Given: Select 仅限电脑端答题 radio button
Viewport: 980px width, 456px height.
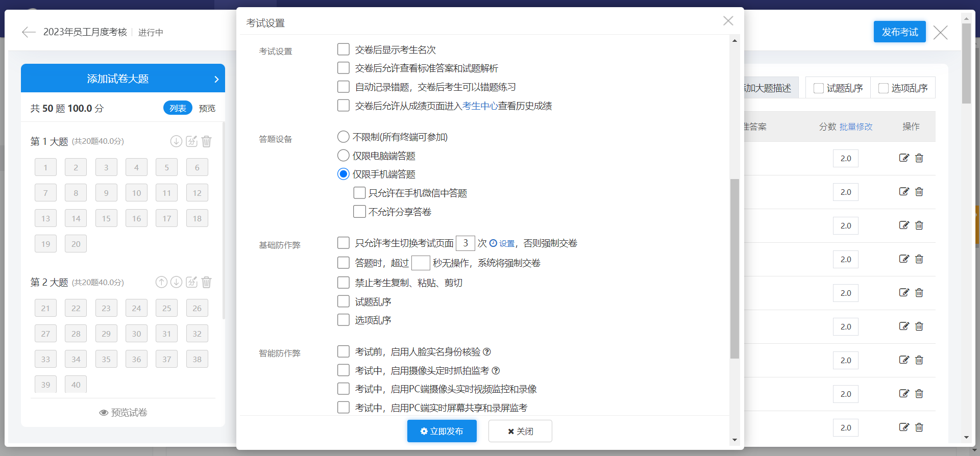Looking at the screenshot, I should (344, 156).
